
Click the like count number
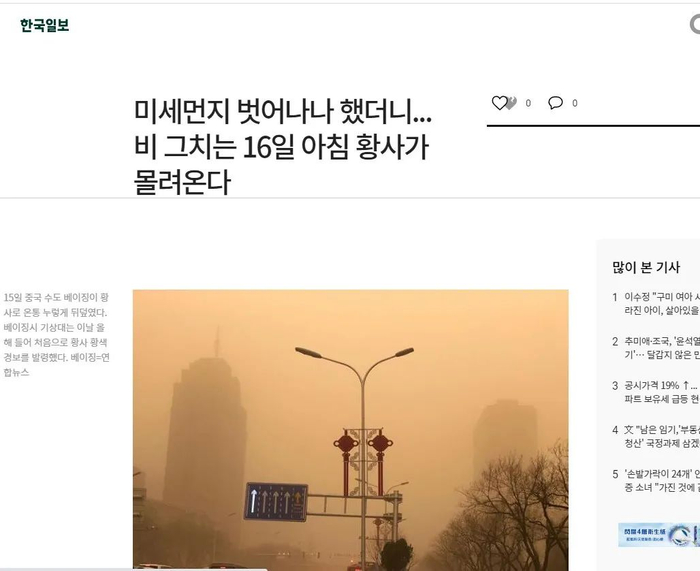click(x=528, y=103)
